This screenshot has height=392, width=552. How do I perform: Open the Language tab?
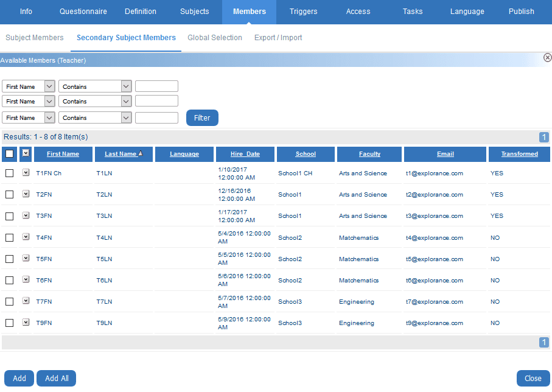tap(467, 12)
